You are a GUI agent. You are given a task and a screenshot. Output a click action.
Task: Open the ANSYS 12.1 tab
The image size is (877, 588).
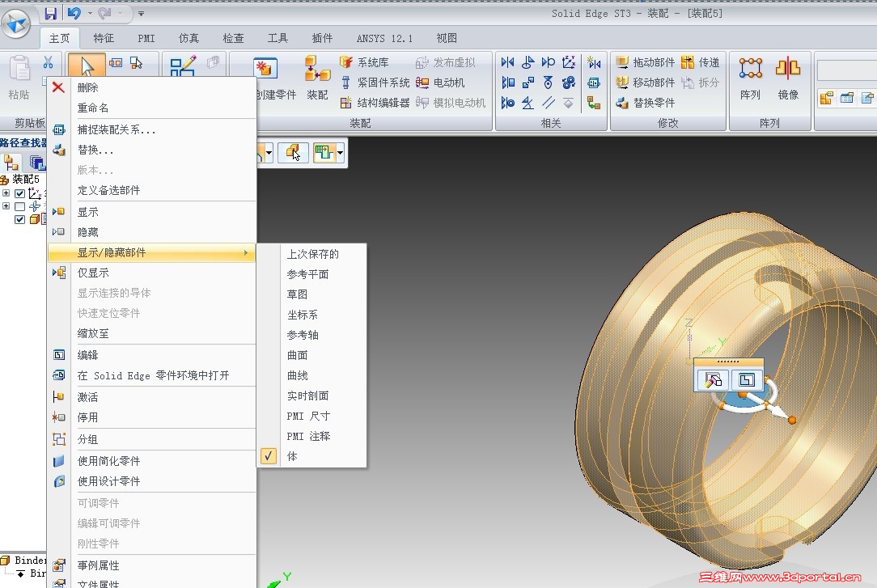[x=384, y=38]
